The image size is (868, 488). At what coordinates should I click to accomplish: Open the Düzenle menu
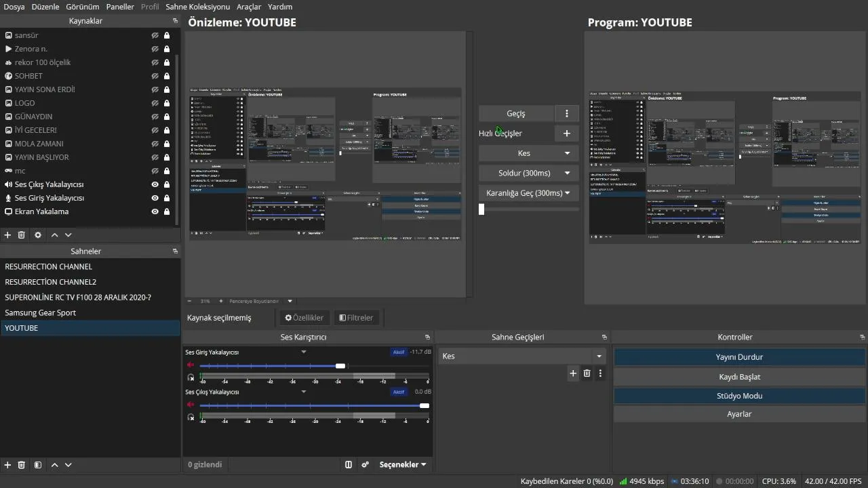coord(45,7)
